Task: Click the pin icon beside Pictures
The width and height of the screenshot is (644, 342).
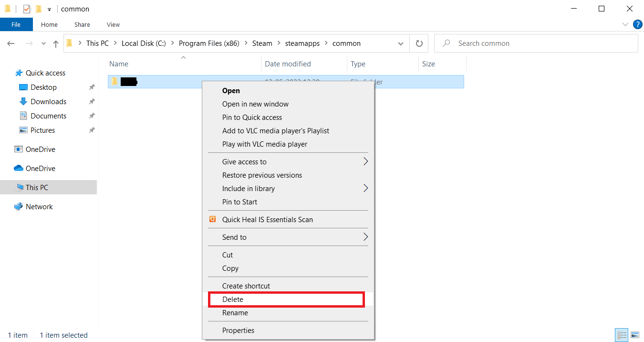Action: [x=92, y=130]
